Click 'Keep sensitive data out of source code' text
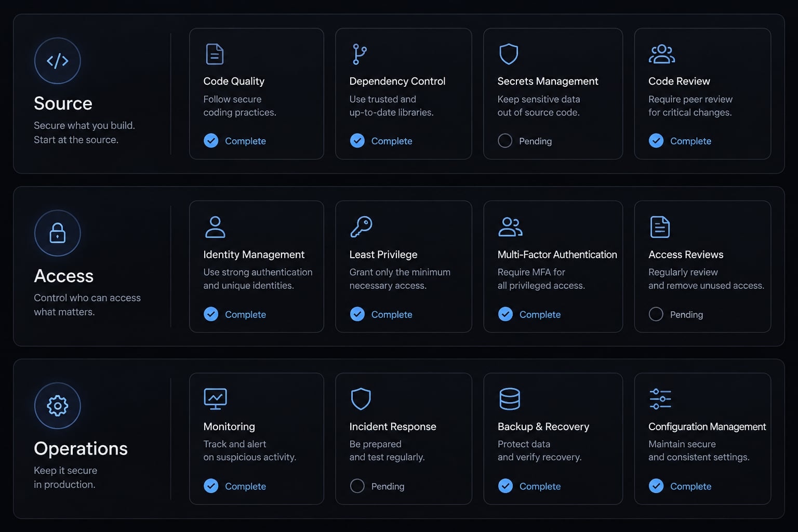This screenshot has height=532, width=798. [x=539, y=105]
